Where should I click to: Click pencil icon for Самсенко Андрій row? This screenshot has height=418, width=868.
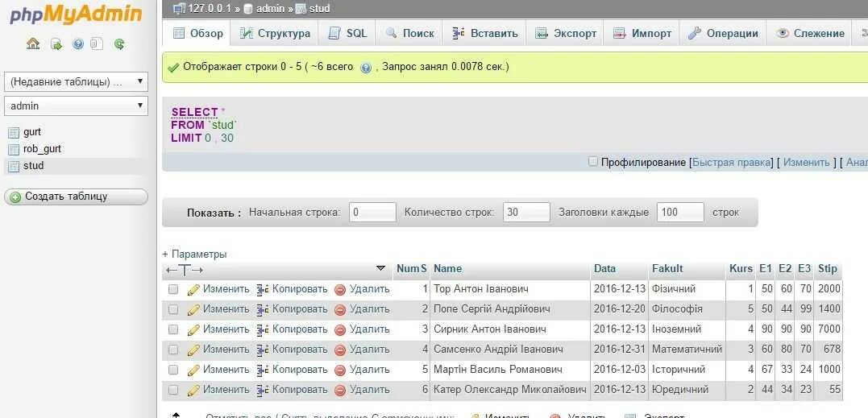point(193,350)
